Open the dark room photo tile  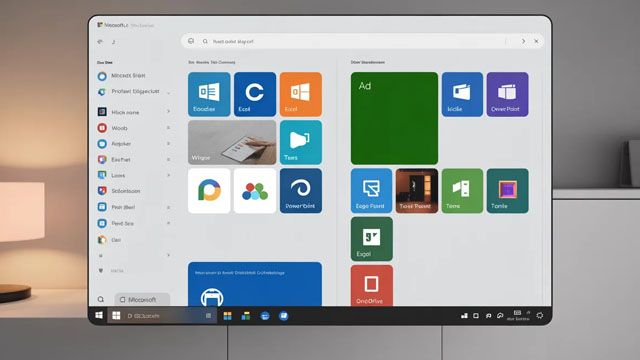(x=417, y=191)
